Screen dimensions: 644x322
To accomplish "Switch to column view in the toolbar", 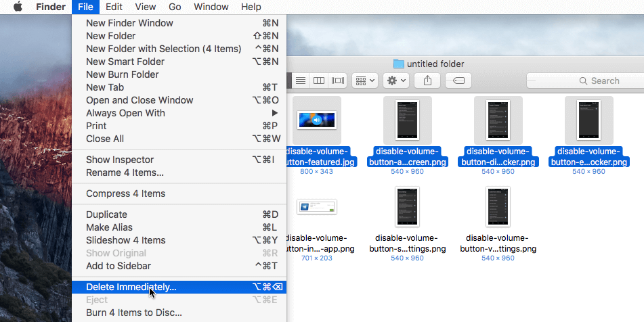I will 319,80.
